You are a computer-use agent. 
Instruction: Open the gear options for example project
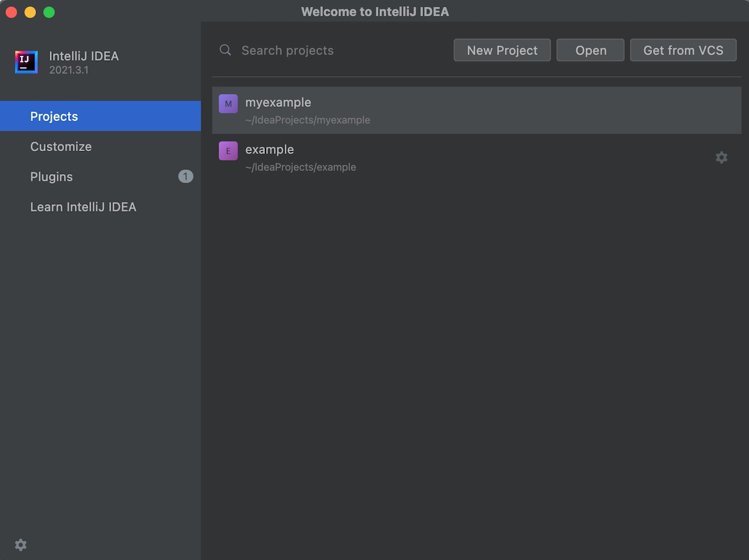click(721, 158)
